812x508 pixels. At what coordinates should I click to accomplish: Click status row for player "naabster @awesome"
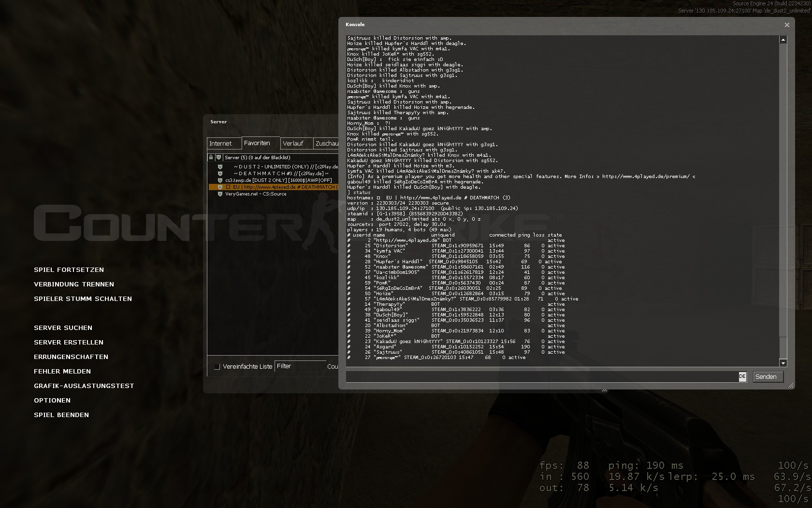coord(456,267)
